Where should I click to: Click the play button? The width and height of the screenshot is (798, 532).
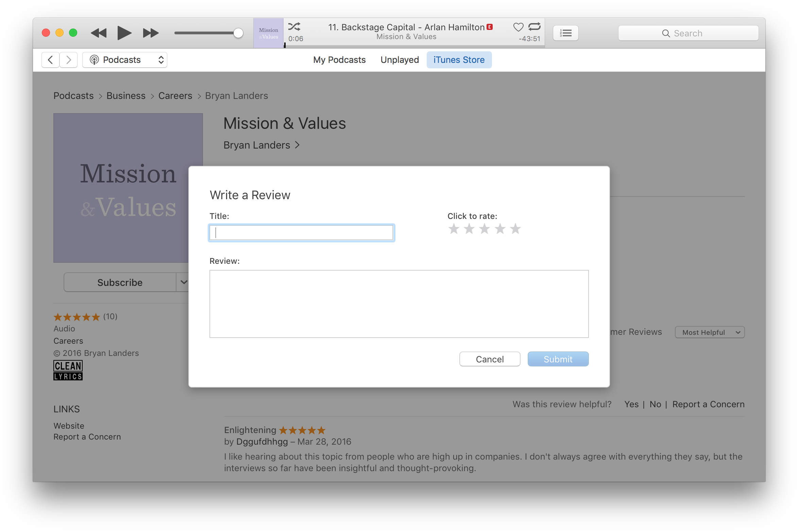click(124, 33)
